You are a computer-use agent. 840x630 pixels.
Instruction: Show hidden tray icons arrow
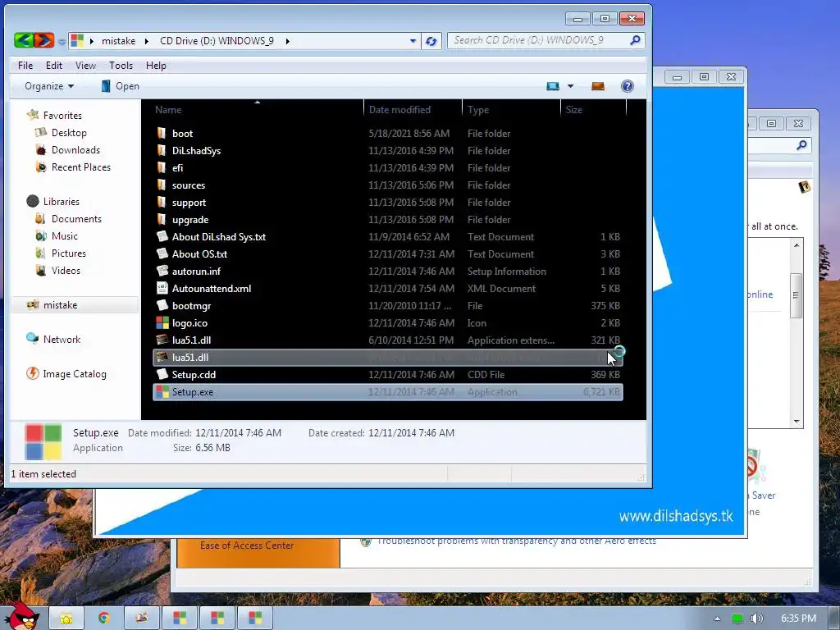(717, 619)
